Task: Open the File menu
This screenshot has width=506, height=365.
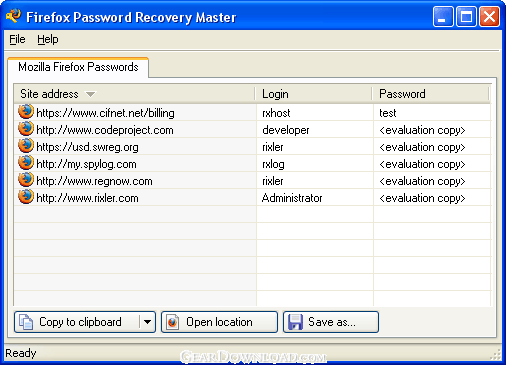Action: 17,39
